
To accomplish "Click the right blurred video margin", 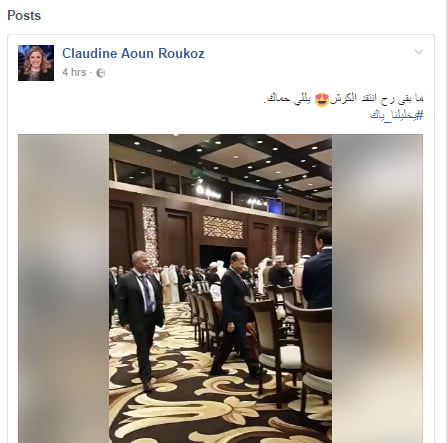I will coord(377,289).
